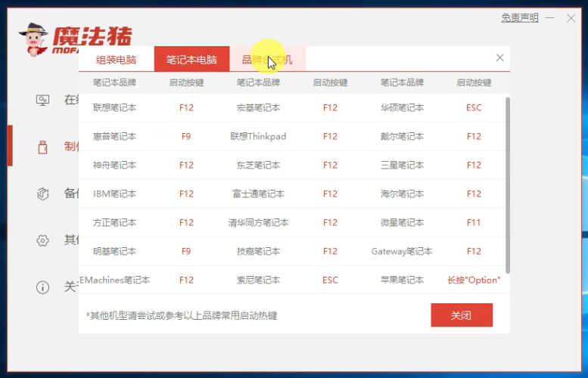
Task: Close the hotkey dialog with X icon
Action: click(x=499, y=57)
